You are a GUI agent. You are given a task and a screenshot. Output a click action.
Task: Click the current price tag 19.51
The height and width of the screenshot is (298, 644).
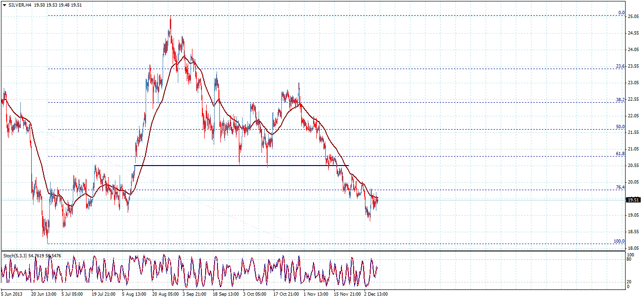634,200
